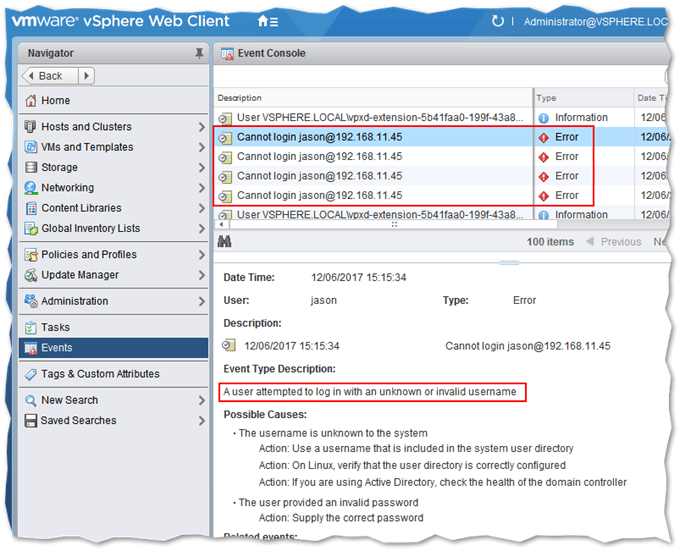Click the forward arrow next to Back
680x551 pixels.
(x=86, y=76)
